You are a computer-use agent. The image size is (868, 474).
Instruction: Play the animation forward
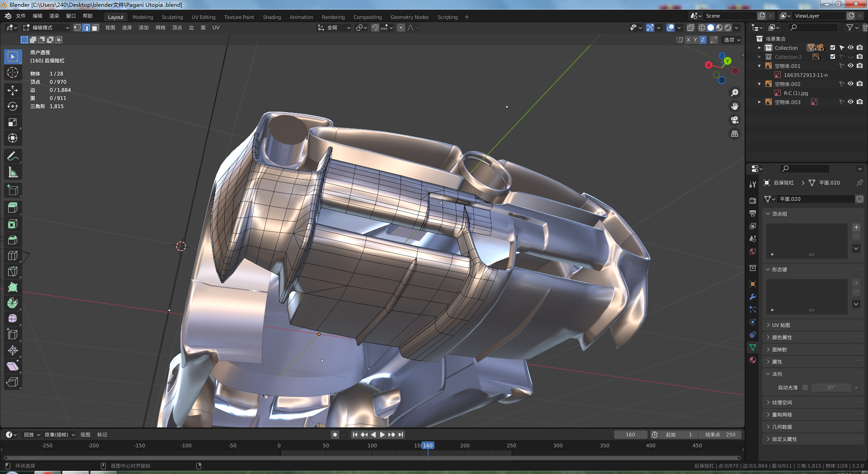382,435
